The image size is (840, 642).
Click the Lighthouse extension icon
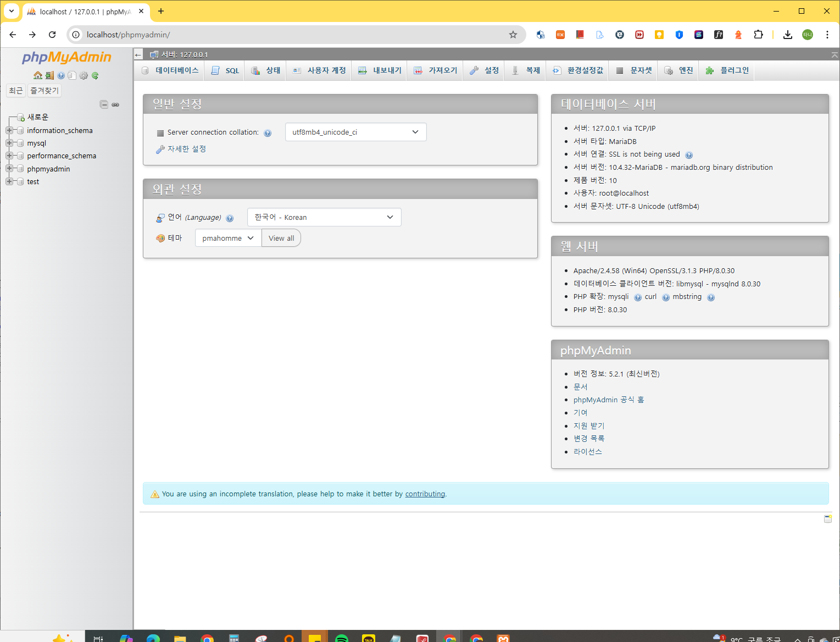click(738, 35)
